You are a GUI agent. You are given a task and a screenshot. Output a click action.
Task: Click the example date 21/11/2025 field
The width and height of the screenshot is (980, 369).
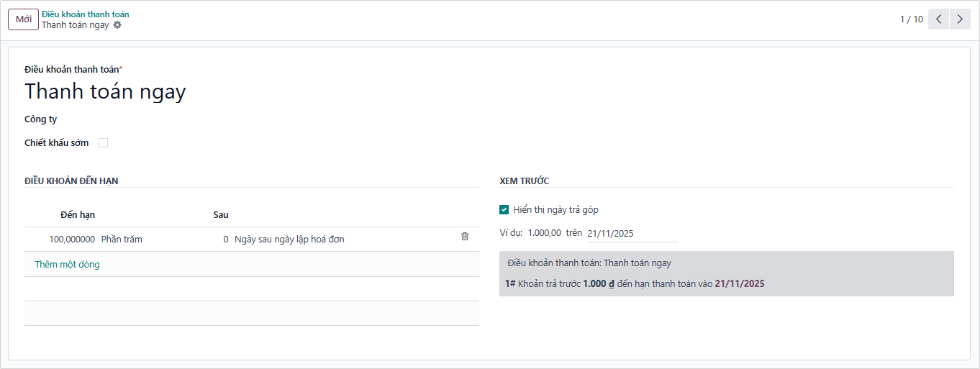pyautogui.click(x=631, y=234)
